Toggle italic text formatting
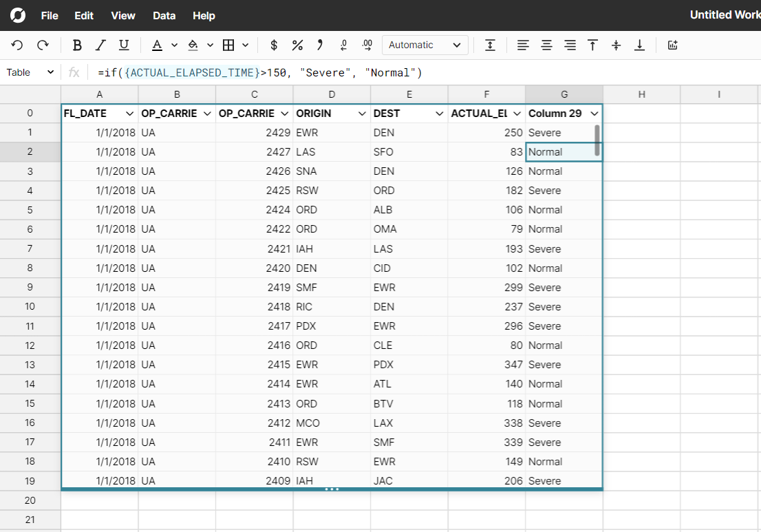 point(100,45)
